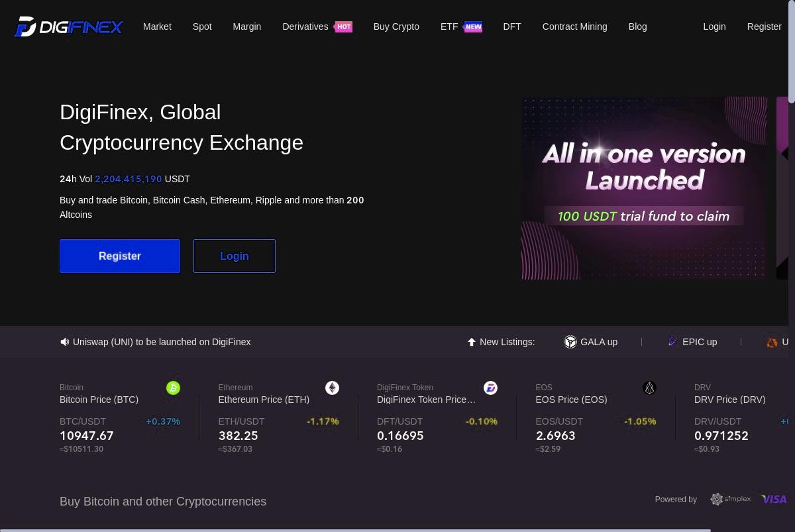Visit the Blog link
This screenshot has width=795, height=532.
pyautogui.click(x=637, y=27)
